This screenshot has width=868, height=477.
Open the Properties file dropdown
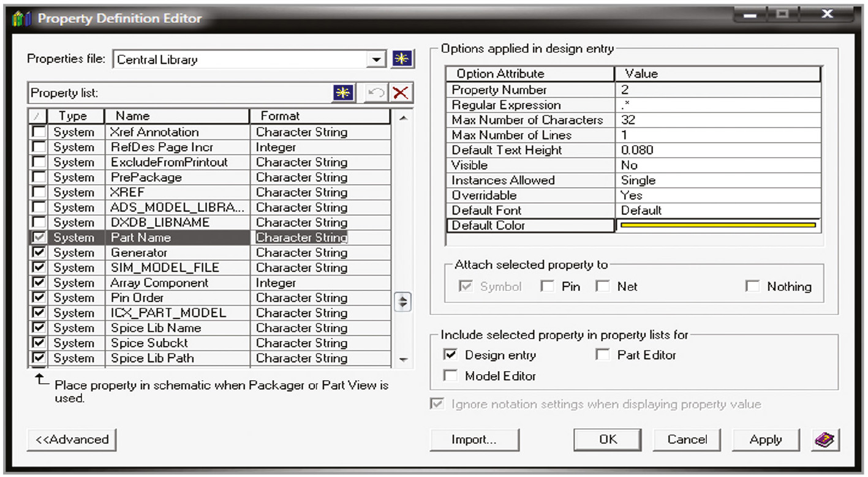(x=376, y=59)
